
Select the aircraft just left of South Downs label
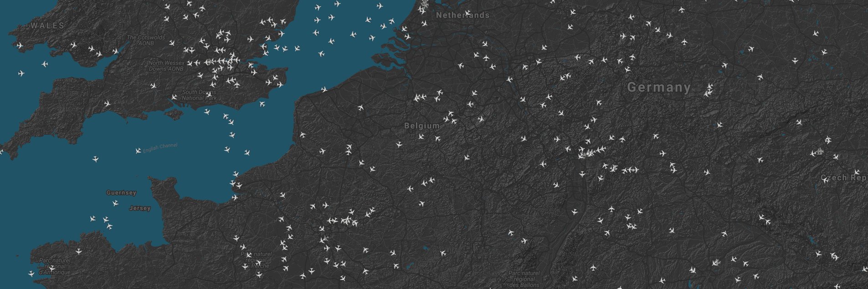pyautogui.click(x=174, y=97)
